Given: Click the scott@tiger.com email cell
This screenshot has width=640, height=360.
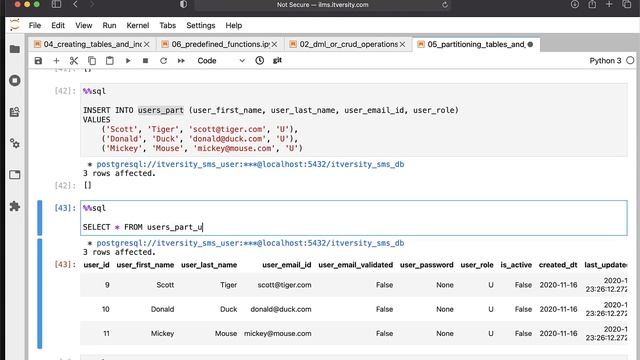Looking at the screenshot, I should click(x=284, y=285).
